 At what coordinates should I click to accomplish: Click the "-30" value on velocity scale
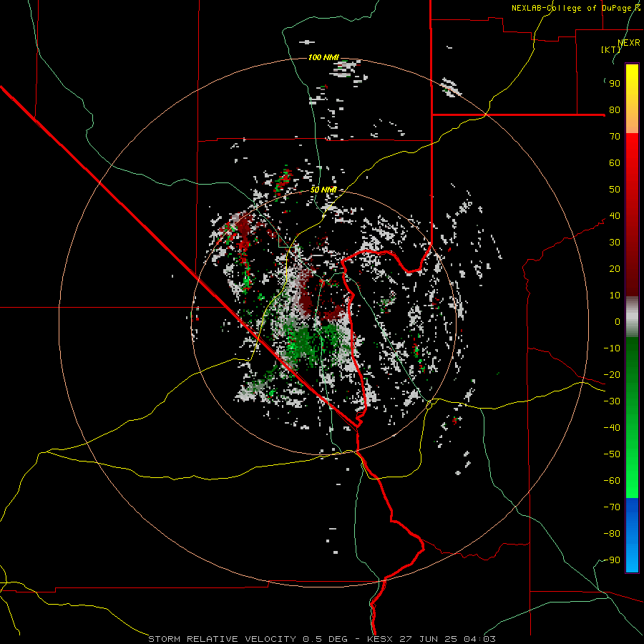pos(612,401)
